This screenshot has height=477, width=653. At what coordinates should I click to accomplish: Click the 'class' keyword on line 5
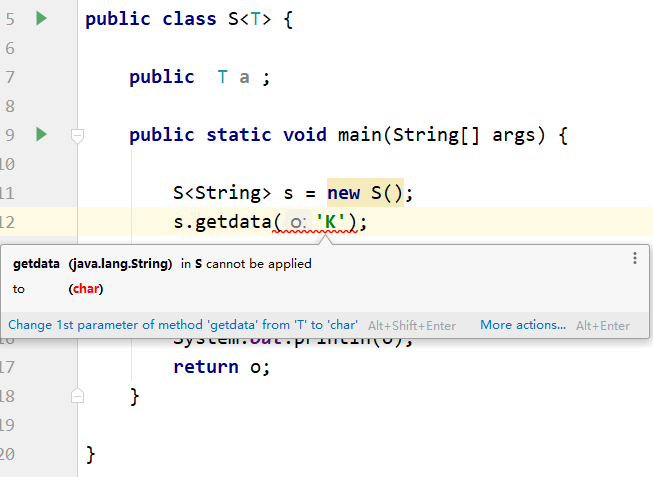click(189, 19)
